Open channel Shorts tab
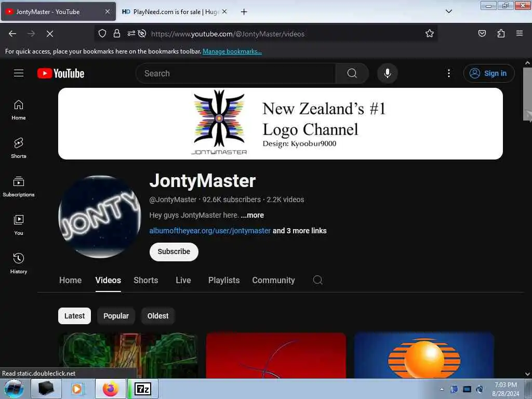The image size is (532, 399). click(146, 280)
